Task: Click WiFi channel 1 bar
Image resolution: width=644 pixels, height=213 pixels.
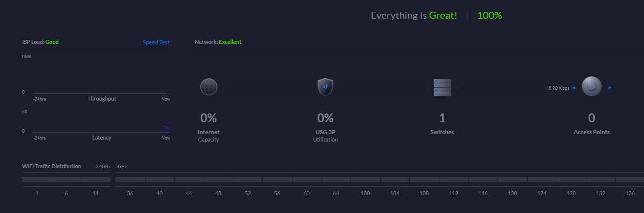Action: [x=37, y=179]
